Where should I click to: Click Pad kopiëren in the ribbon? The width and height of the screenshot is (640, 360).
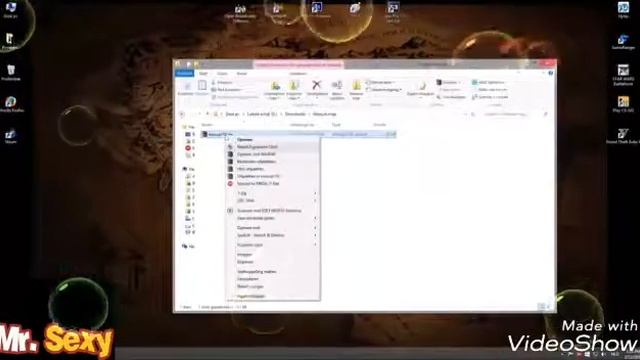point(227,90)
